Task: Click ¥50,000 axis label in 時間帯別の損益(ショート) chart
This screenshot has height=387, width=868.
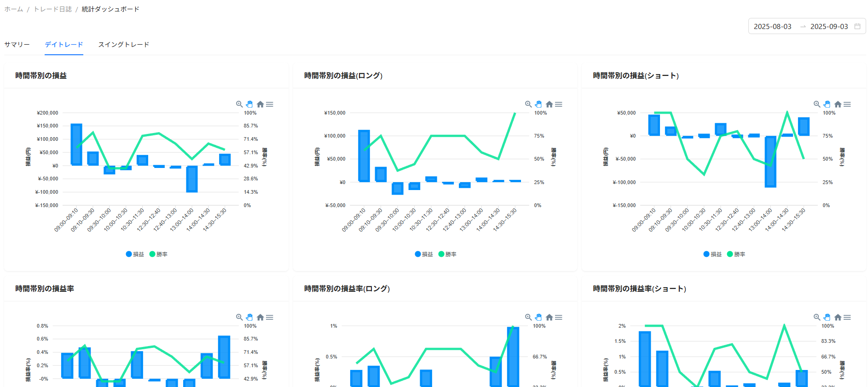Action: tap(626, 113)
